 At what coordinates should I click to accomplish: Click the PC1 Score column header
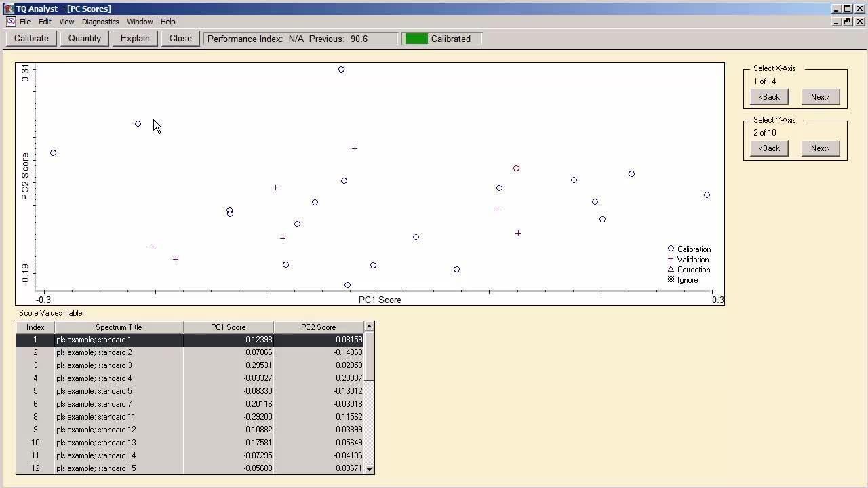point(228,327)
